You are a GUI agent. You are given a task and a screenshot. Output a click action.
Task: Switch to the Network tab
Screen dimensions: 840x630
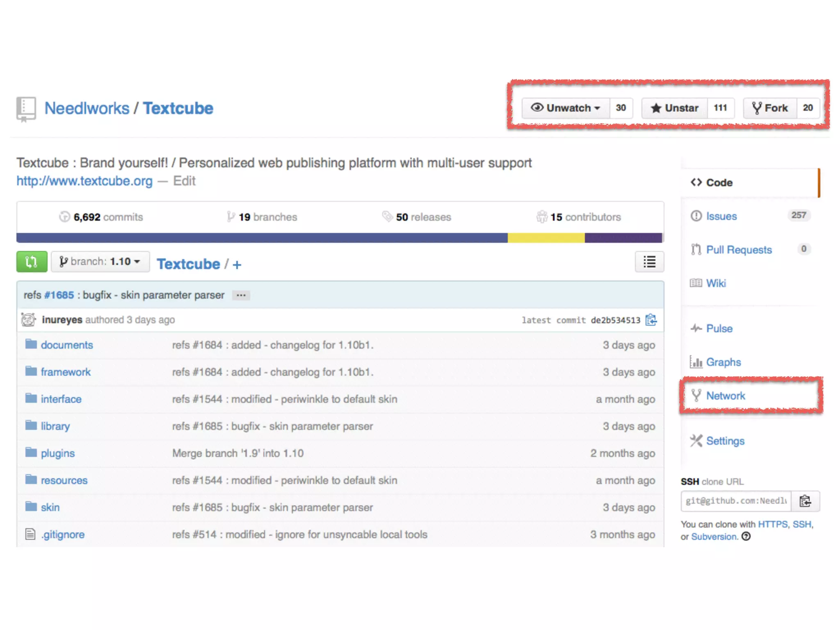click(725, 396)
